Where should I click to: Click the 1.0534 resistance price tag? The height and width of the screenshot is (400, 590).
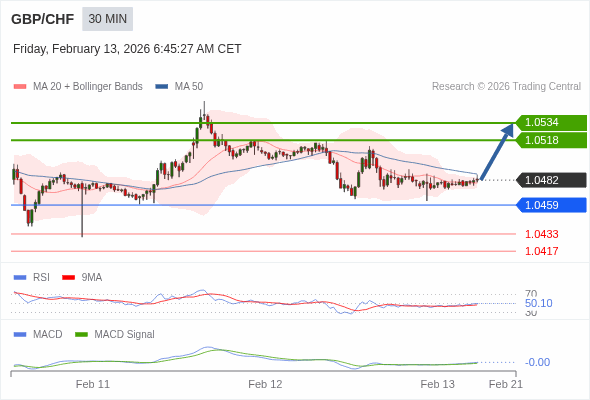click(551, 122)
